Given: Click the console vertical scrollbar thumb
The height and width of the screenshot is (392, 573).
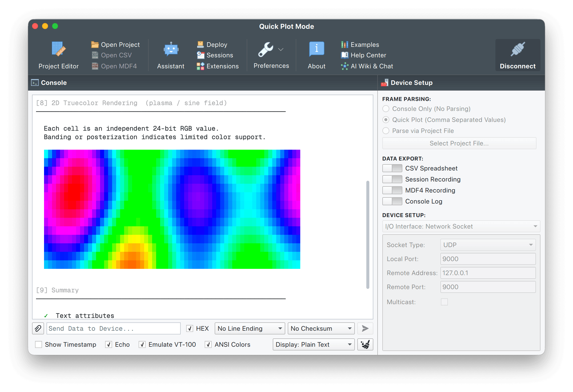Looking at the screenshot, I should pos(368,235).
